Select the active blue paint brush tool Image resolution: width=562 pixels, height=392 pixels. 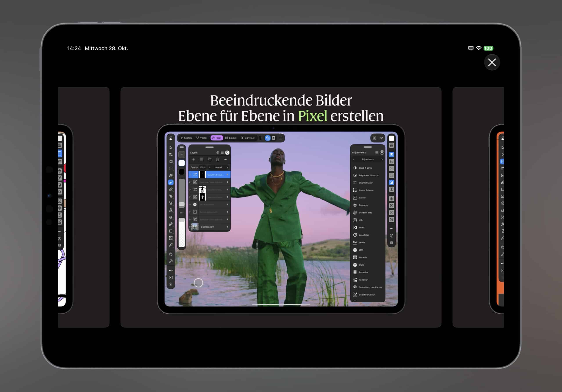coord(171,182)
